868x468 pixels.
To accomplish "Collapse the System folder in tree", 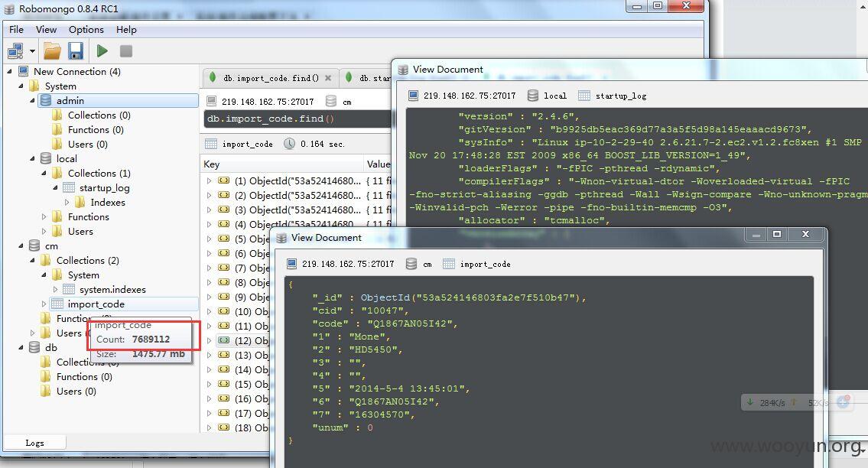I will coord(21,86).
